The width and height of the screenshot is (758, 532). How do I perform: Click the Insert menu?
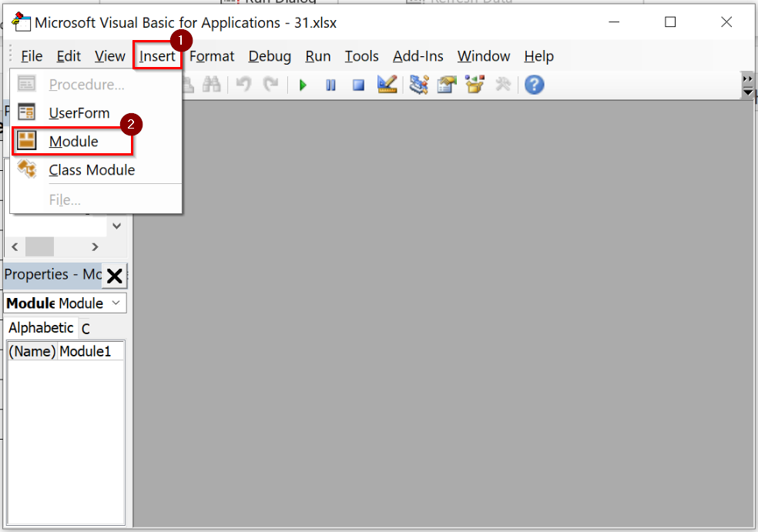pyautogui.click(x=157, y=56)
